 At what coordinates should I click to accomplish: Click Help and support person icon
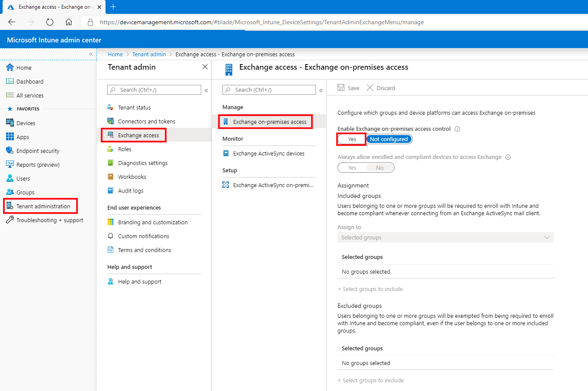pyautogui.click(x=110, y=281)
